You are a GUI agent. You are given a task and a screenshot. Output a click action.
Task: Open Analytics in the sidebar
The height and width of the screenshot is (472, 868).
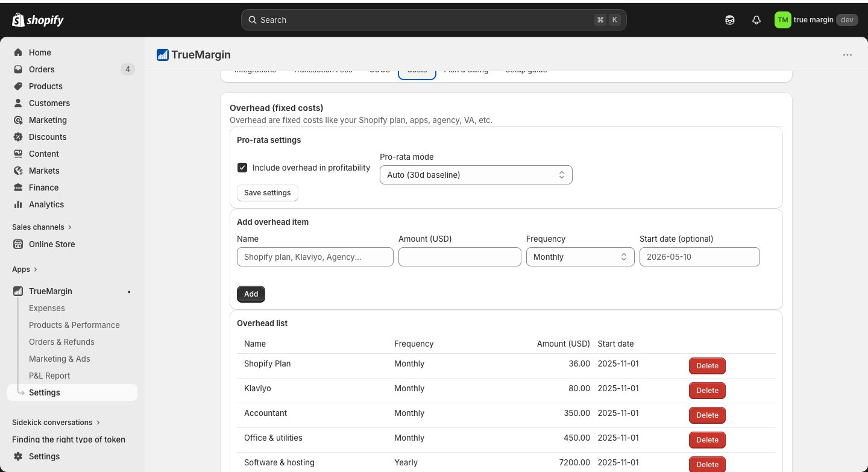pyautogui.click(x=72, y=204)
